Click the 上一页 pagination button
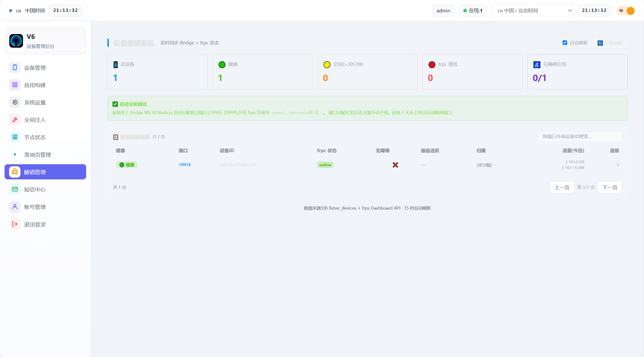Viewport: 644px width, 357px height. [x=562, y=187]
